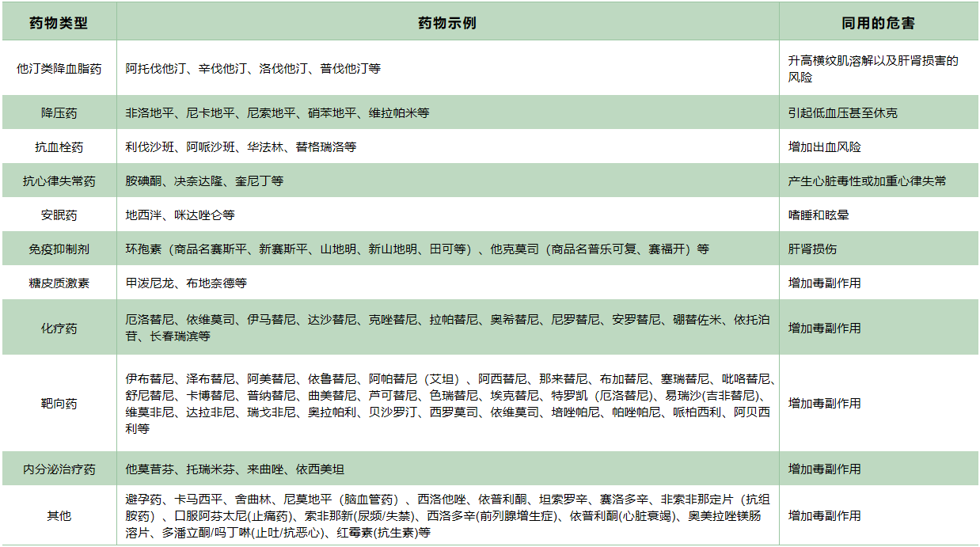Click the 安眠药 drug type cell
Viewport: 980px width, 547px height.
pyautogui.click(x=59, y=215)
